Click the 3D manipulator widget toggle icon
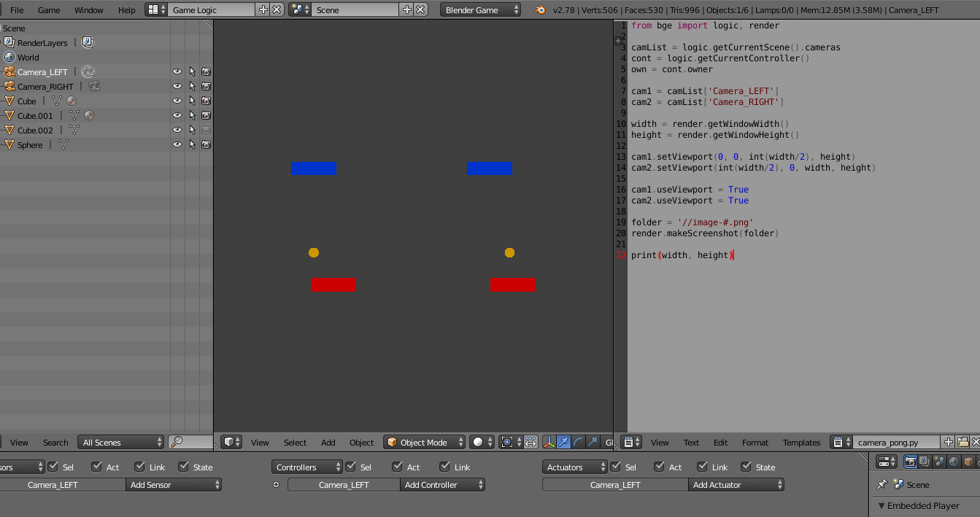 point(549,442)
